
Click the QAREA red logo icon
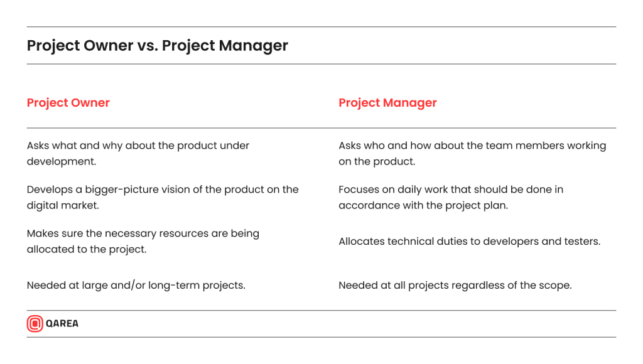click(x=35, y=324)
